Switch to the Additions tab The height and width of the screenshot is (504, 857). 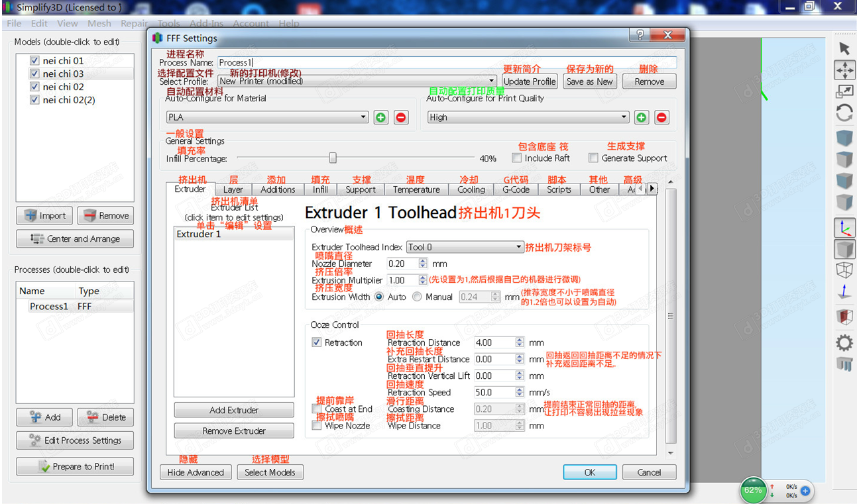[278, 189]
